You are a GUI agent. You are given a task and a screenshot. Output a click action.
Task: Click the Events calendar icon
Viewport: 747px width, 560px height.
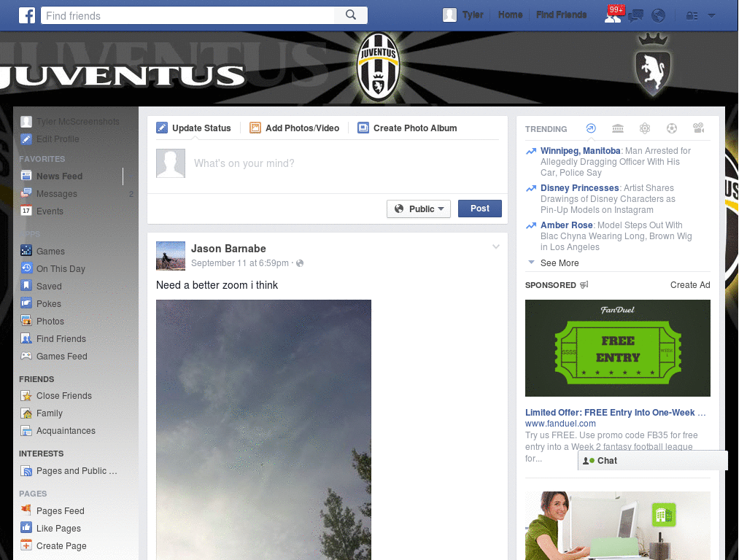[26, 211]
